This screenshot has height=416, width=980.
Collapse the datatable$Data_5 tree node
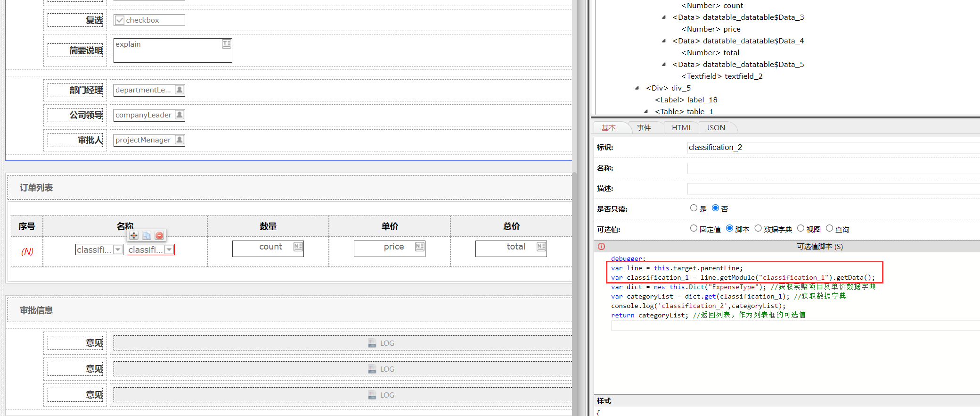click(x=664, y=65)
